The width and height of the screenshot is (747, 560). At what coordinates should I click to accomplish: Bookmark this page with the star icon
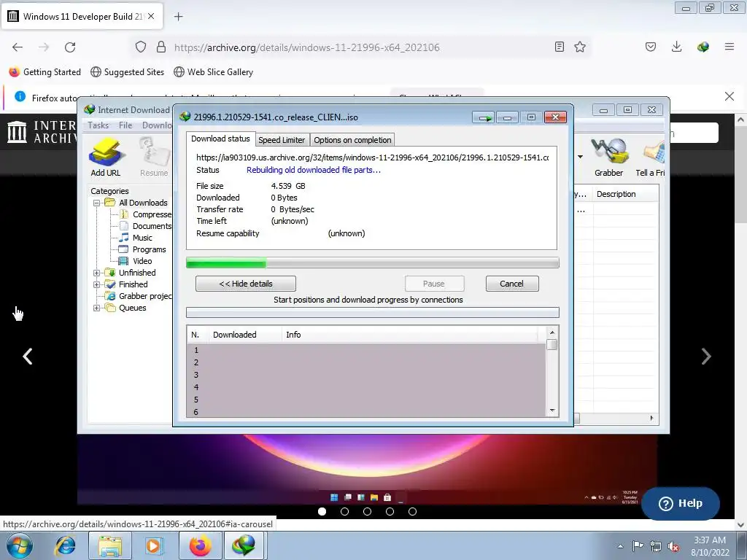580,47
